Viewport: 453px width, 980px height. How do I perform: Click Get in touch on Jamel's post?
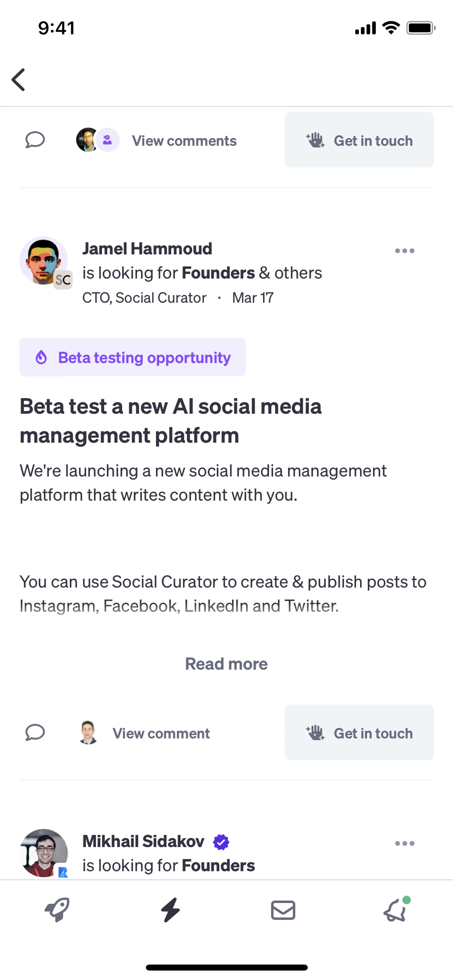[359, 732]
